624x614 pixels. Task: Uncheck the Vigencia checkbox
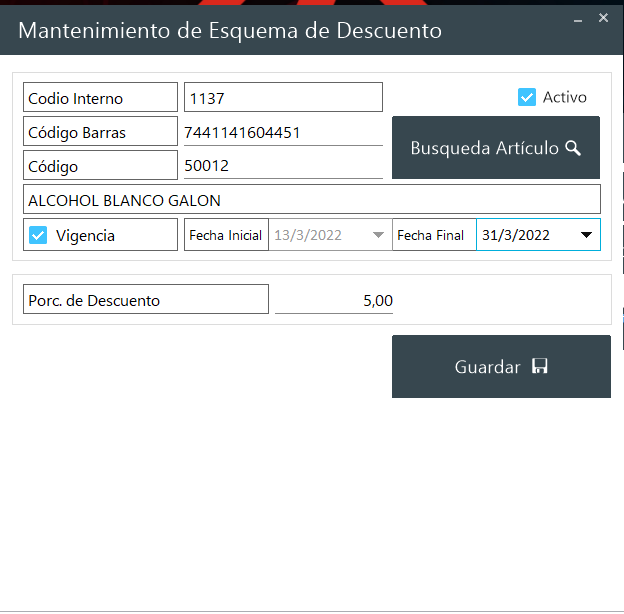click(39, 235)
